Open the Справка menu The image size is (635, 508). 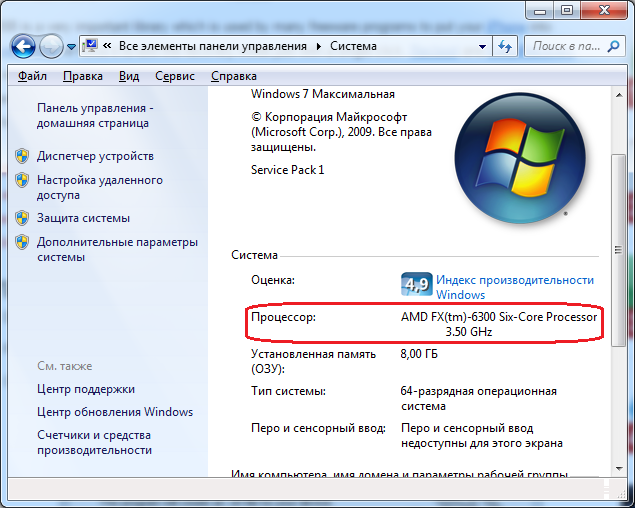[234, 76]
